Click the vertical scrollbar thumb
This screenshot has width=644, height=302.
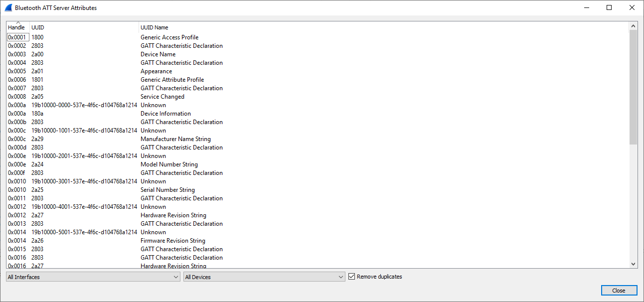[x=634, y=87]
